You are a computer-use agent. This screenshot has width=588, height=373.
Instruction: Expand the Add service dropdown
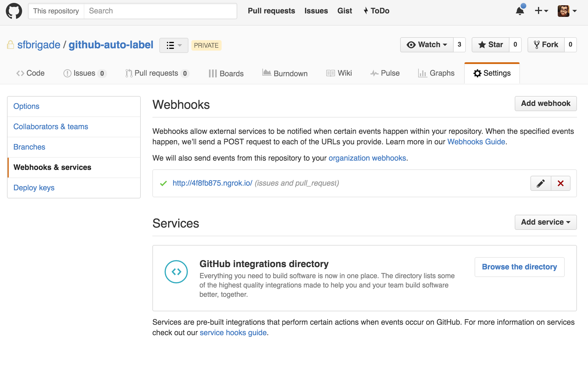click(545, 222)
